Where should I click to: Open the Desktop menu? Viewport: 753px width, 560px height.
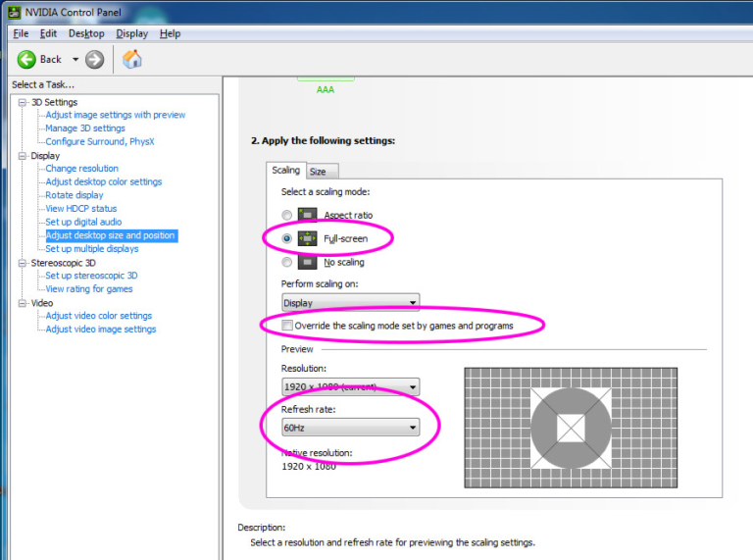86,33
